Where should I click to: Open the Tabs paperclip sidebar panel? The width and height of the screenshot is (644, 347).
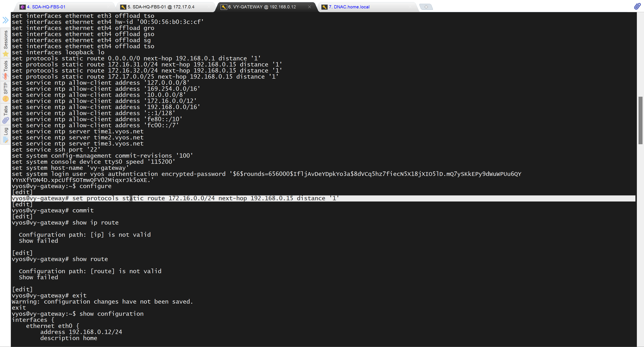(x=5, y=114)
